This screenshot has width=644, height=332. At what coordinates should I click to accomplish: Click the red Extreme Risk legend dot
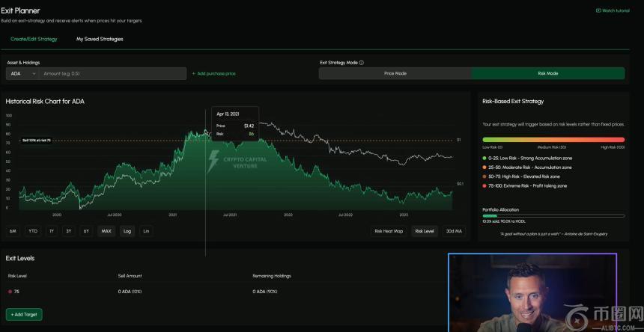485,185
